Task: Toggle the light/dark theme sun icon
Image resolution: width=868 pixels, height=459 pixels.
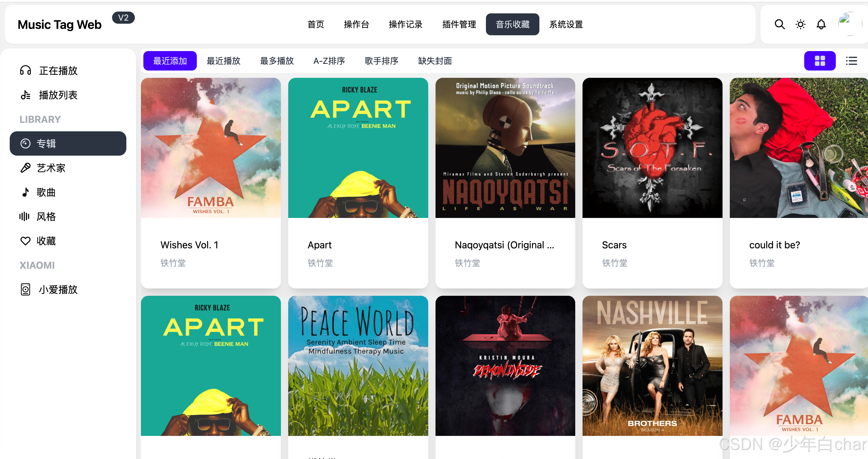Action: [x=800, y=24]
